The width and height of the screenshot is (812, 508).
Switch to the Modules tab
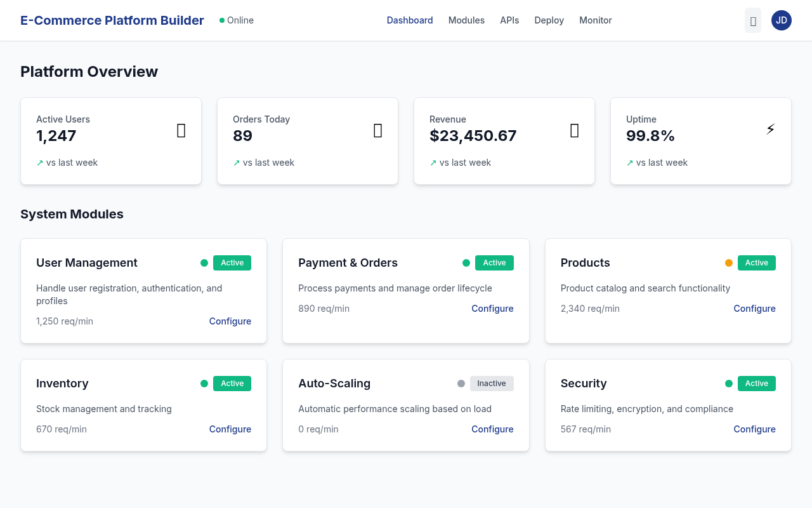pos(466,20)
